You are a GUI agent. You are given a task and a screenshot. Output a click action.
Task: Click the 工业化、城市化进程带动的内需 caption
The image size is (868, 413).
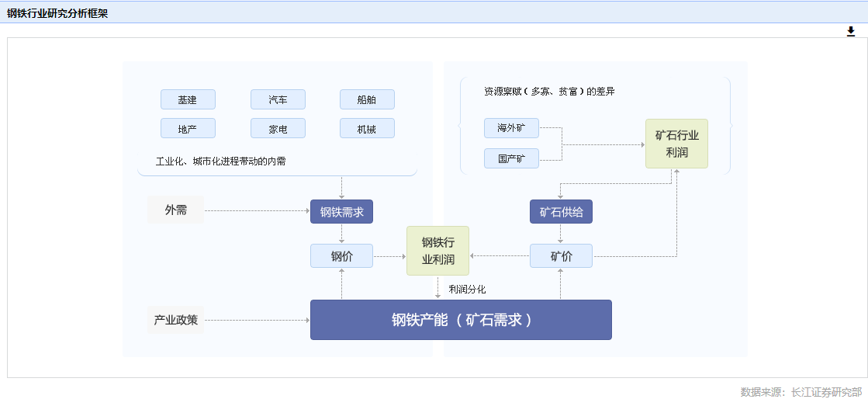[220, 162]
